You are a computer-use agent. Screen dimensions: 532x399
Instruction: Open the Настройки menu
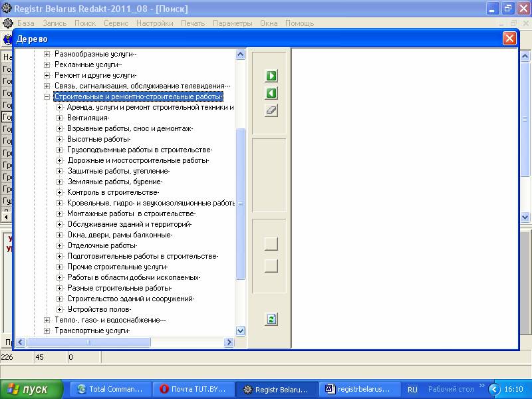[x=154, y=23]
